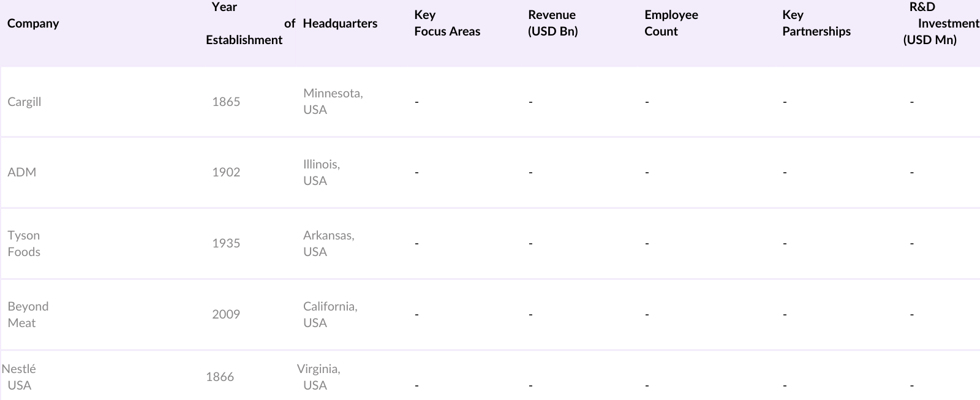Select the Year of Establishment column header
Image resolution: width=980 pixels, height=400 pixels.
244,24
